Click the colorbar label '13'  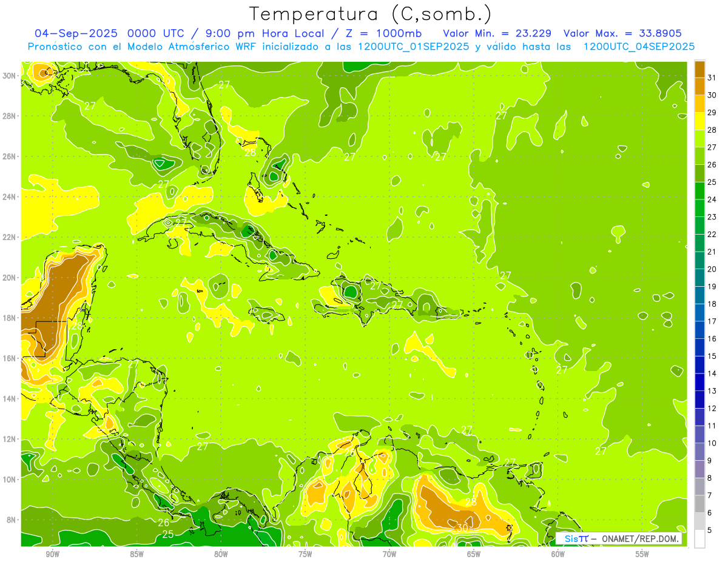[x=712, y=391]
